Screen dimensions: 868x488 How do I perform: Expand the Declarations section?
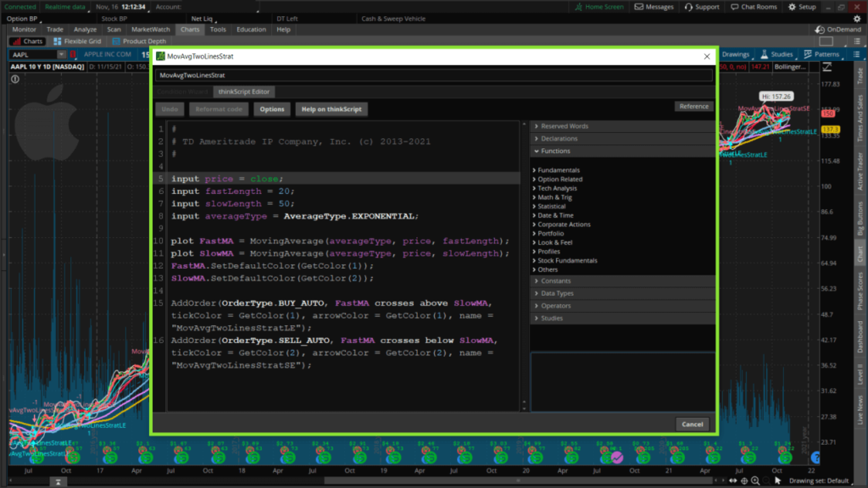[x=622, y=138]
